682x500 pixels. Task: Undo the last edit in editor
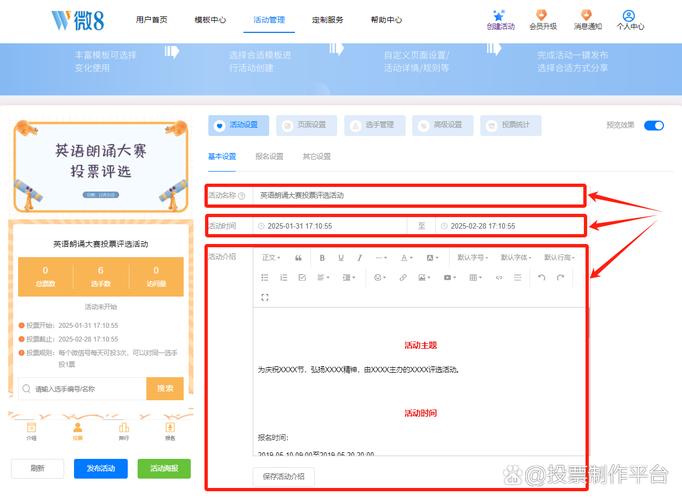[542, 277]
